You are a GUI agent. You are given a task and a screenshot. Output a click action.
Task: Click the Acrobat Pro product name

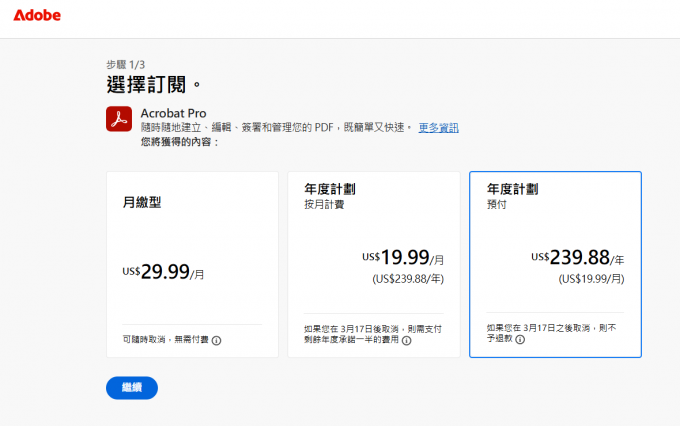[x=173, y=113]
